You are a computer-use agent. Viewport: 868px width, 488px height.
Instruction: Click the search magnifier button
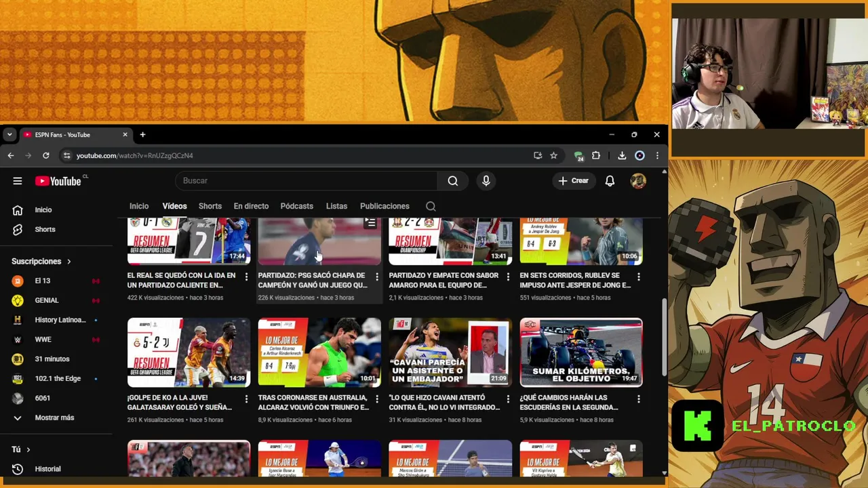tap(453, 181)
